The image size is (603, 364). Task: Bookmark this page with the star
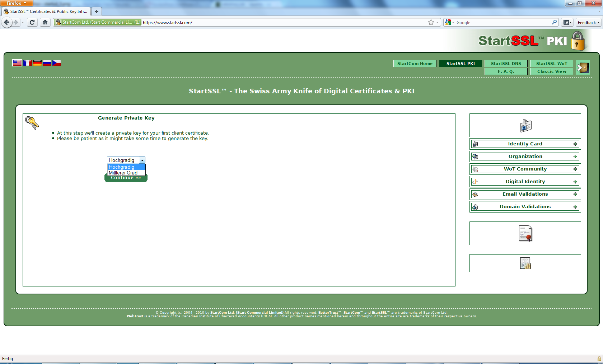coord(431,22)
